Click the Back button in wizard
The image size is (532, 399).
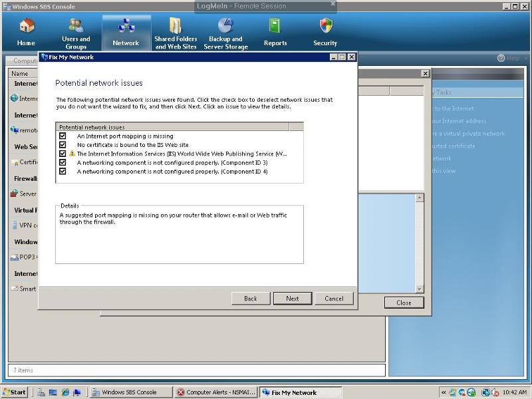(x=251, y=299)
